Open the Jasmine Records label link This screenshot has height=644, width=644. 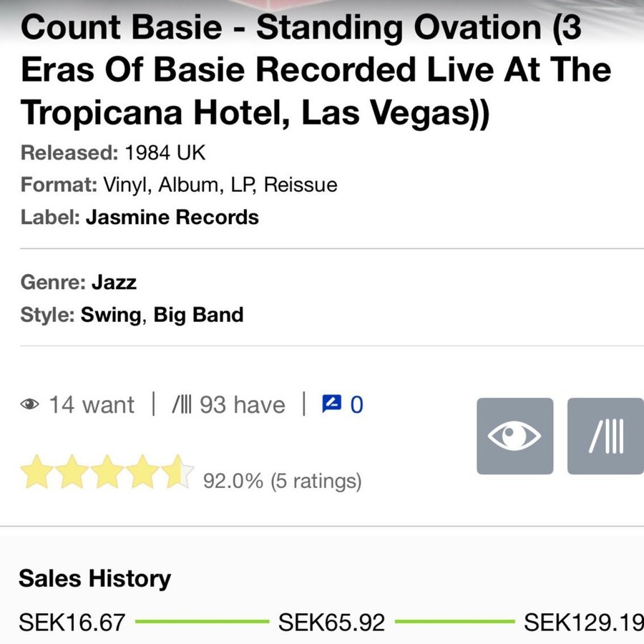pos(172,218)
